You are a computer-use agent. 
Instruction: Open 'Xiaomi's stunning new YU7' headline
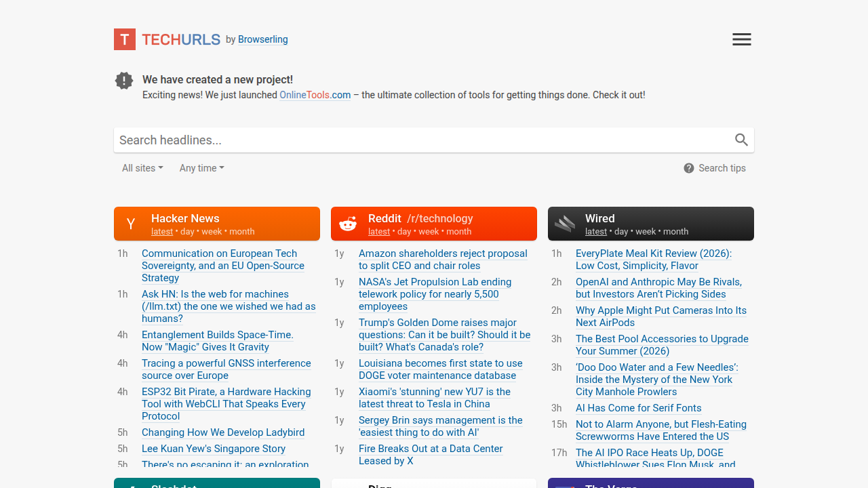coord(435,398)
